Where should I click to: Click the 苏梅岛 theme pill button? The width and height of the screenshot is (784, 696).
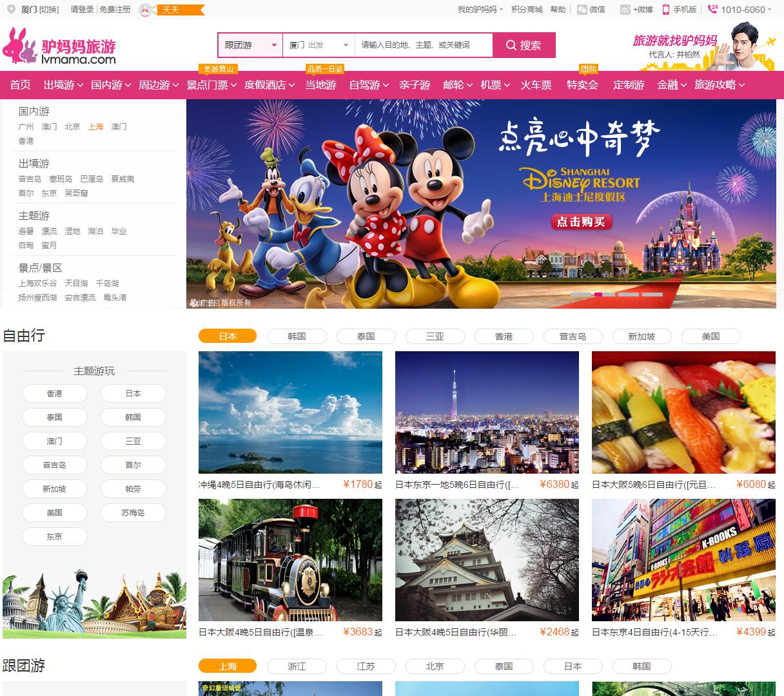click(x=133, y=513)
